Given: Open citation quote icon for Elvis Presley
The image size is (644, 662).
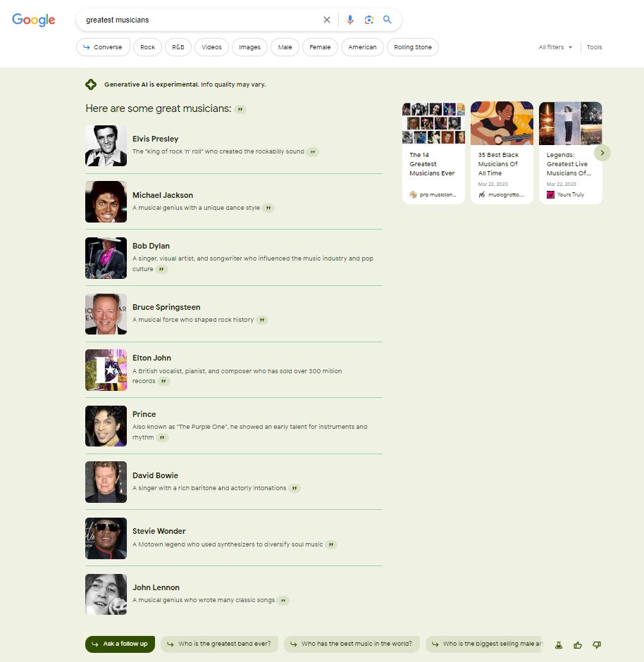Looking at the screenshot, I should 313,152.
